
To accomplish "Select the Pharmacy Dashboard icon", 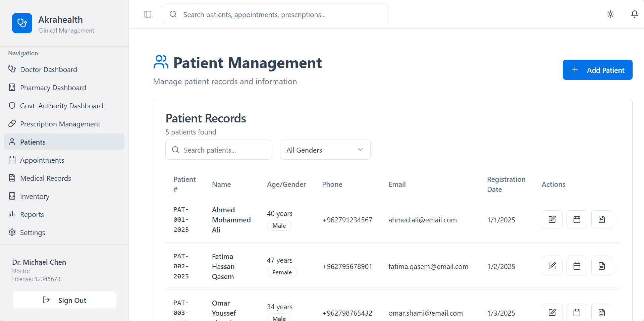I will [x=12, y=87].
